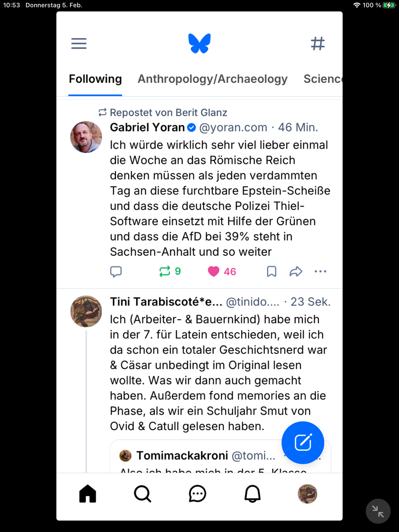Screen dimensions: 399x532
Task: Open the @yoran.com profile handle
Action: point(233,128)
